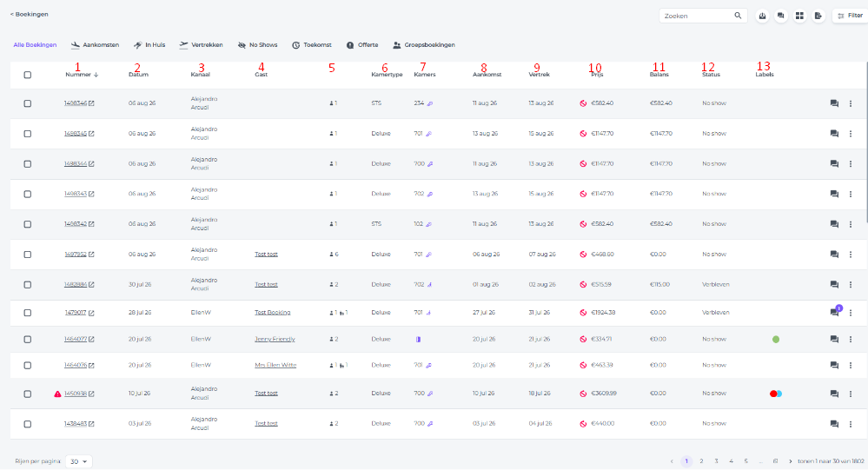This screenshot has width=868, height=470.
Task: Click the Filter button
Action: (850, 16)
